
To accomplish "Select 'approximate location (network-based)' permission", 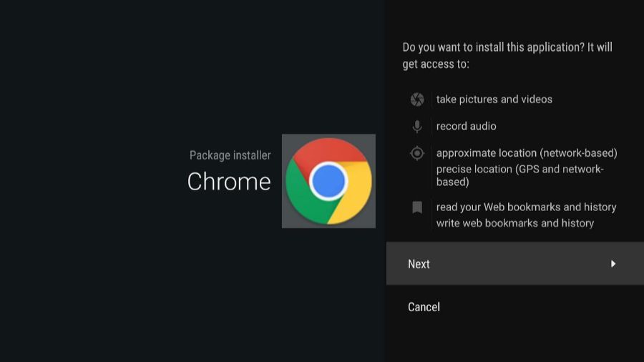I will point(526,153).
